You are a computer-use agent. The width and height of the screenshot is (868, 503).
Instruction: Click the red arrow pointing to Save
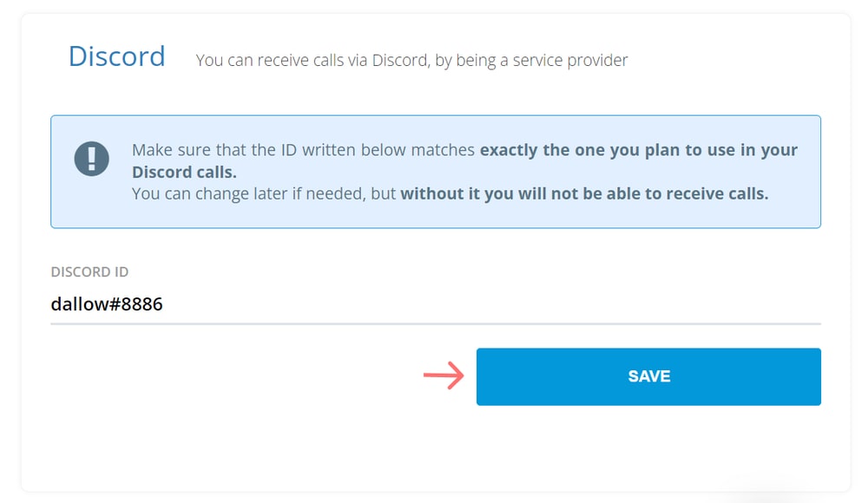pyautogui.click(x=444, y=376)
